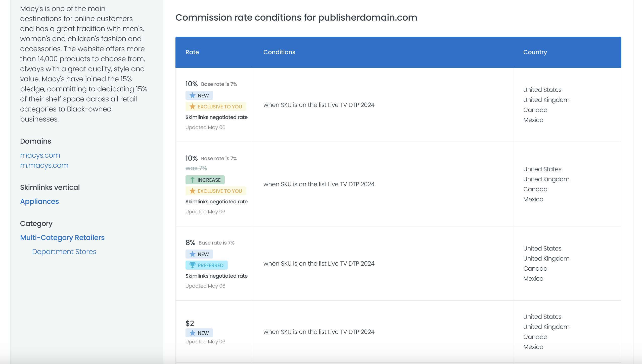
Task: Click the Skimlinks vertical section heading
Action: click(x=50, y=188)
